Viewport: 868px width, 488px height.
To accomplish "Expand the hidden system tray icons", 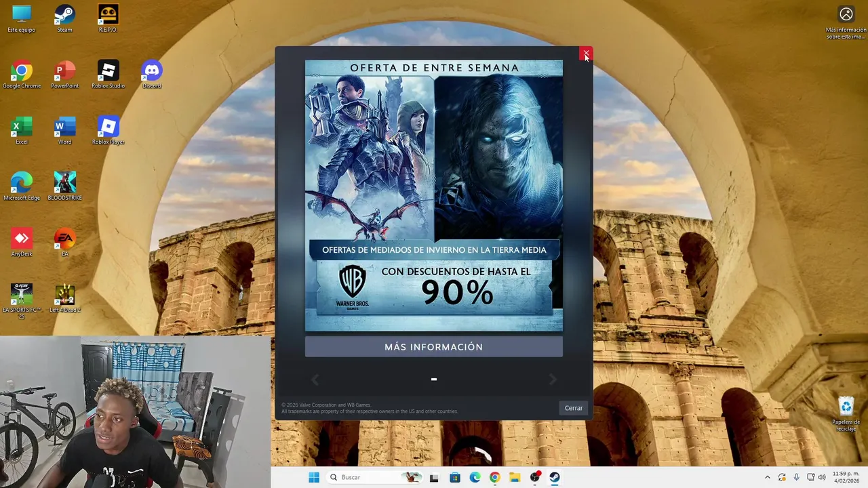I will pos(768,477).
